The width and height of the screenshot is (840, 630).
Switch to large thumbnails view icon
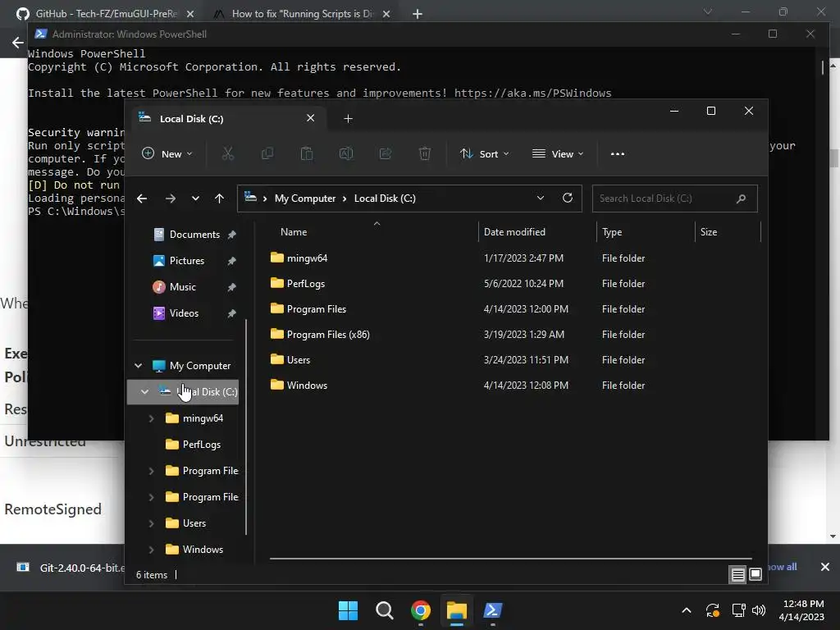pos(756,574)
